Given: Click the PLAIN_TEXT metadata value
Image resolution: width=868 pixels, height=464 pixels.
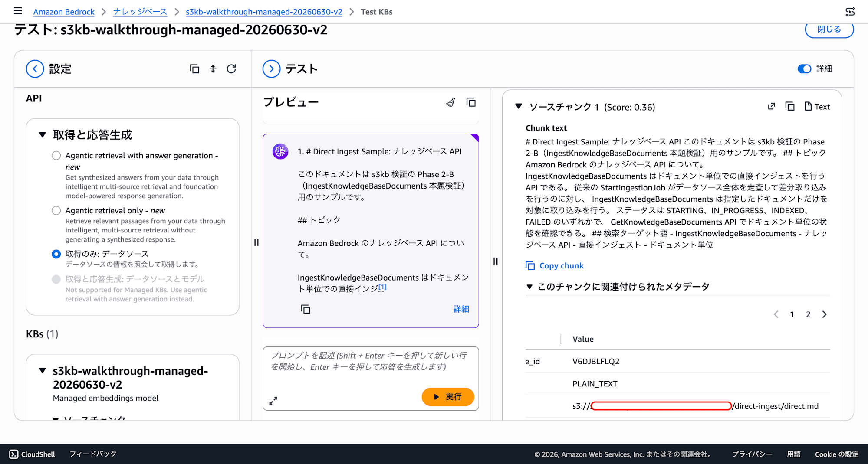Looking at the screenshot, I should coord(595,384).
